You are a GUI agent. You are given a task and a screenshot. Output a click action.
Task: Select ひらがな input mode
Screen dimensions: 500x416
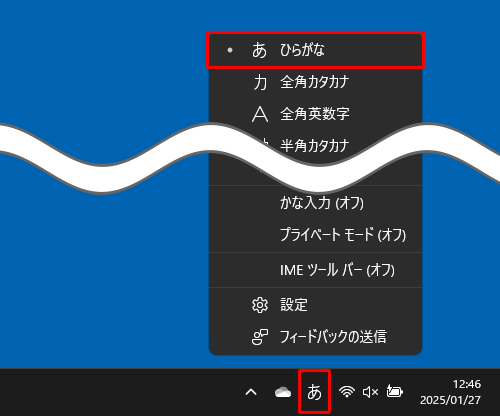[315, 50]
